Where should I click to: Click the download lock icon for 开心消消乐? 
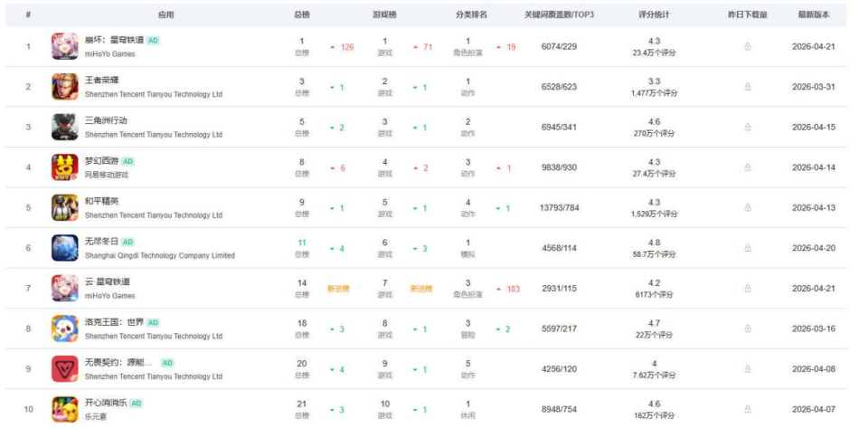coord(748,409)
